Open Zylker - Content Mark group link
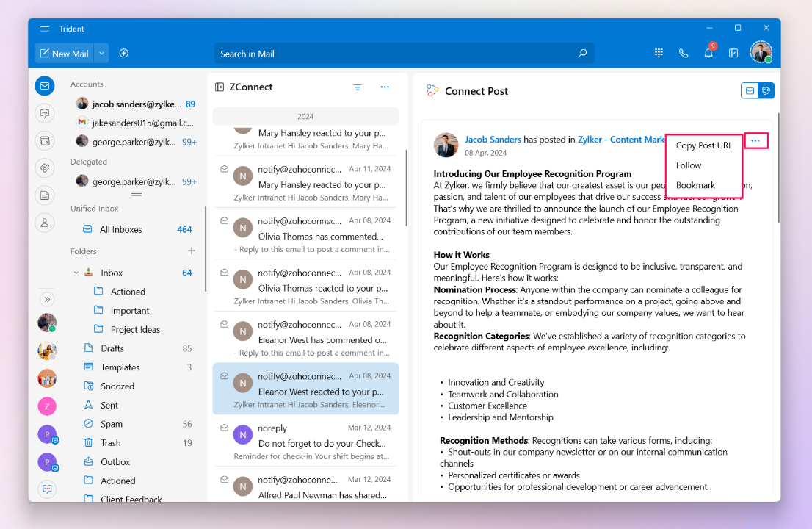The width and height of the screenshot is (812, 529). pos(621,140)
